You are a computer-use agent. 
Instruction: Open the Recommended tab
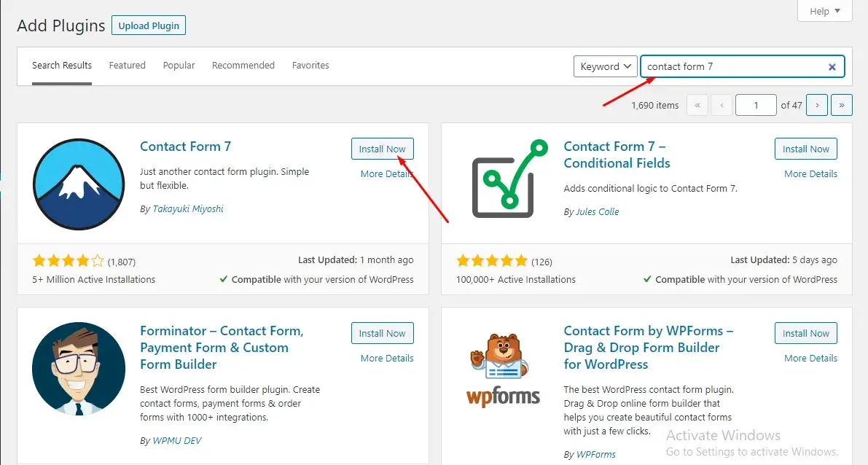click(x=243, y=66)
